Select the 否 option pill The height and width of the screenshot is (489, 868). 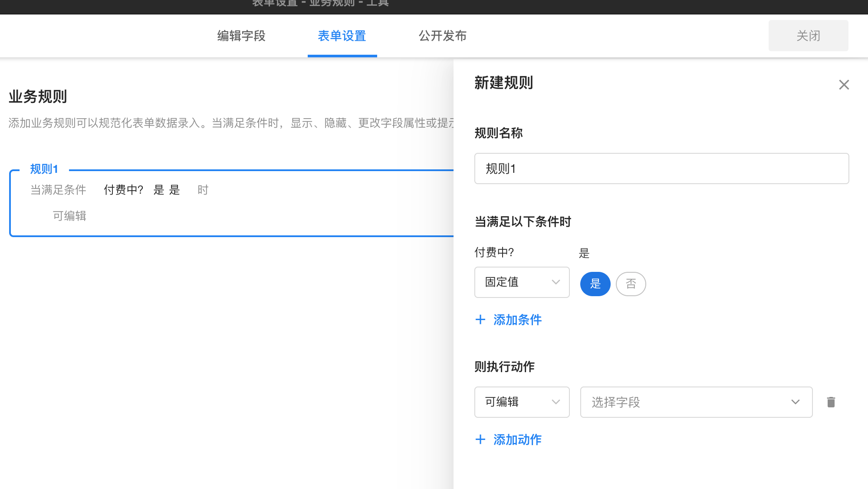coord(631,284)
